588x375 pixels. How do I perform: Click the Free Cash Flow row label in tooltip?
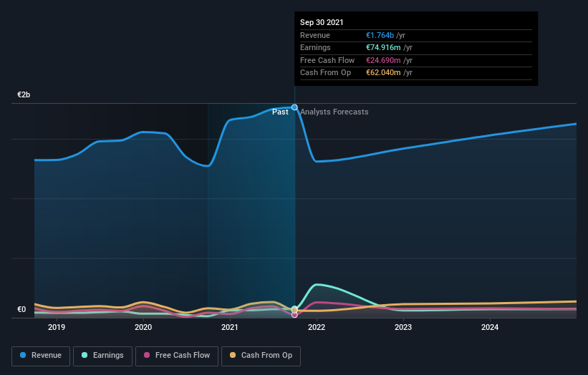point(327,60)
